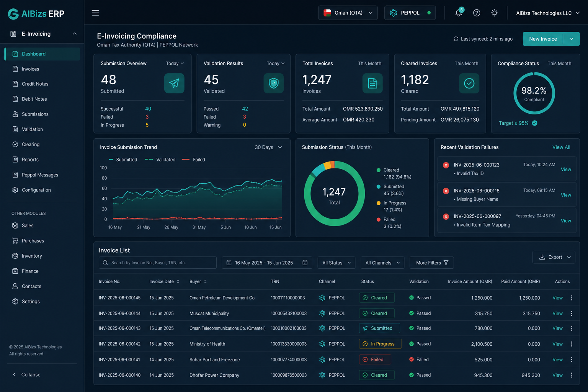Viewport: 588px width, 392px height.
Task: Click the search magnifier icon
Action: [x=105, y=263]
